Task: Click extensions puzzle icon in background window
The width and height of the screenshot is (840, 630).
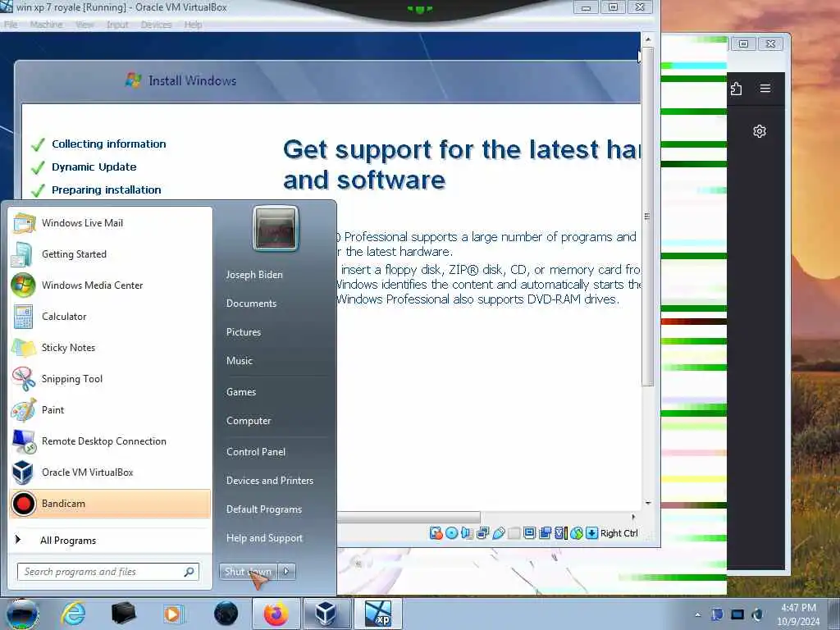Action: pos(736,89)
